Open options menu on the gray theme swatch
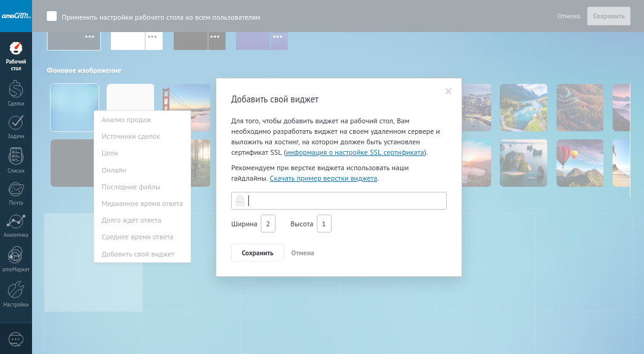This screenshot has height=354, width=644. [217, 37]
